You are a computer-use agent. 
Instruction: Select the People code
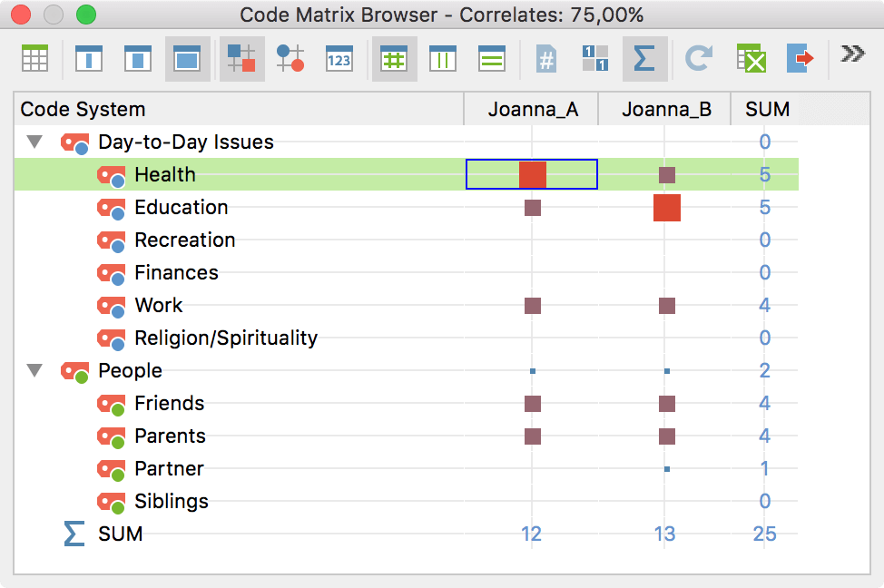[x=130, y=371]
